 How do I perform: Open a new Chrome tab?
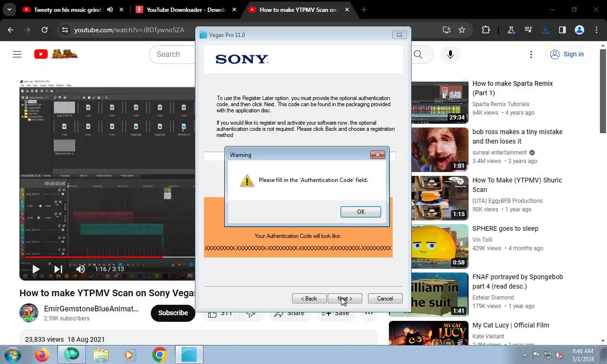pyautogui.click(x=364, y=9)
